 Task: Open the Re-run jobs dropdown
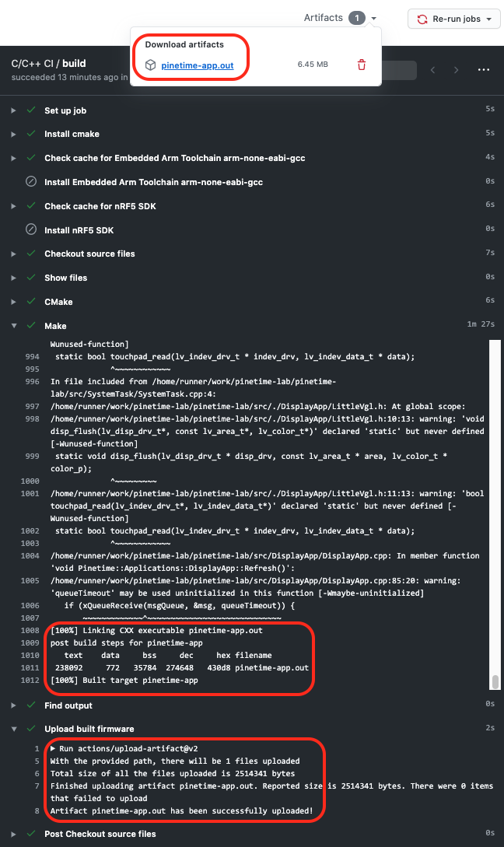454,19
